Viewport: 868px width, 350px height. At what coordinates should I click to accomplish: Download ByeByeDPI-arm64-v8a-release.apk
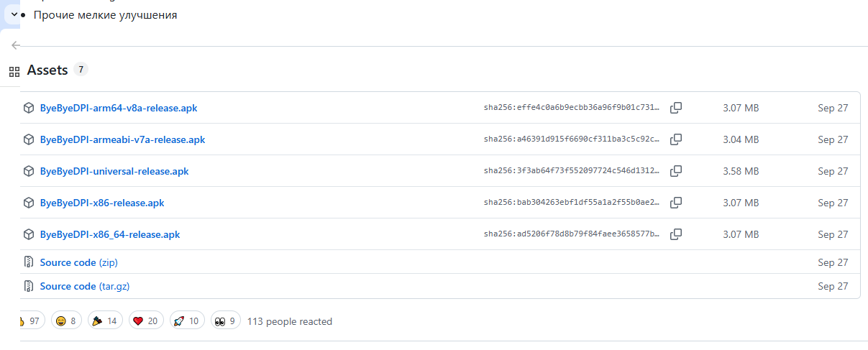point(119,108)
